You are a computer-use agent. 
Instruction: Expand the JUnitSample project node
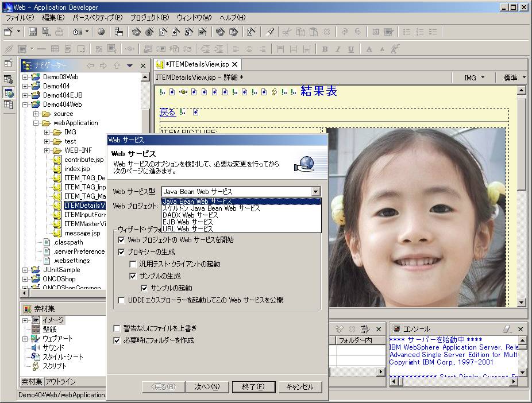[25, 270]
